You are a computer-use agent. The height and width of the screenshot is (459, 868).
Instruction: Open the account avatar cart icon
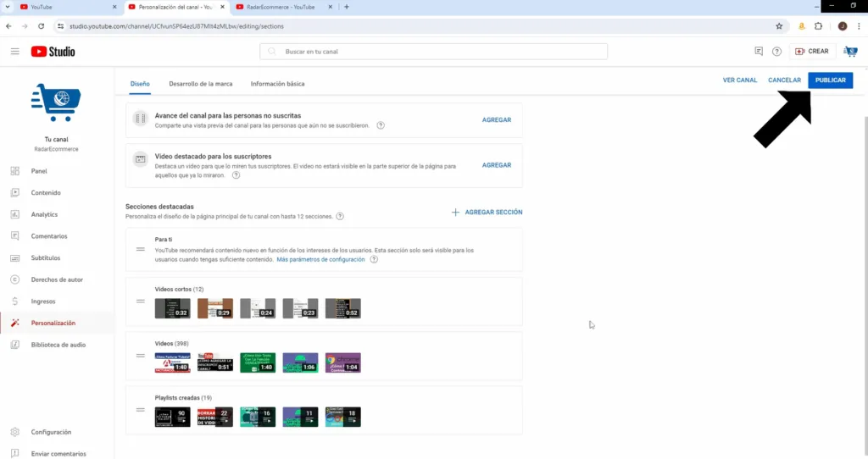(850, 52)
